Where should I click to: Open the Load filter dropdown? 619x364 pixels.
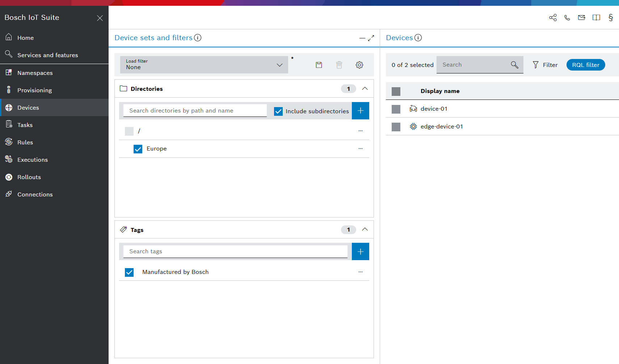204,65
